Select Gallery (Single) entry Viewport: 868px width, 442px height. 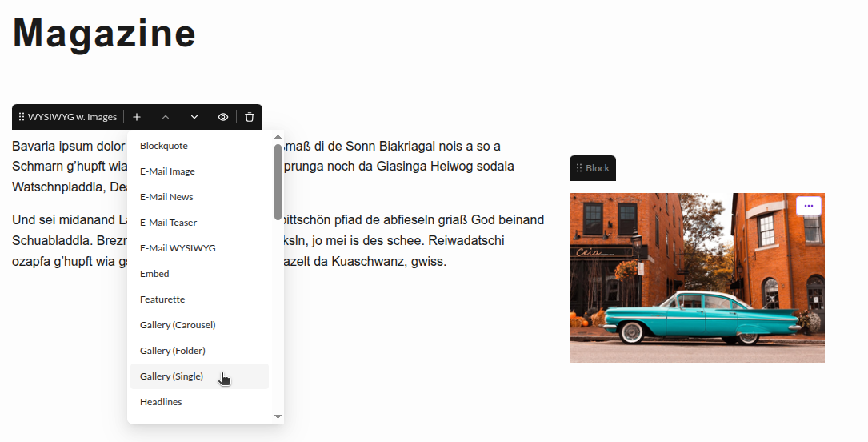tap(200, 376)
